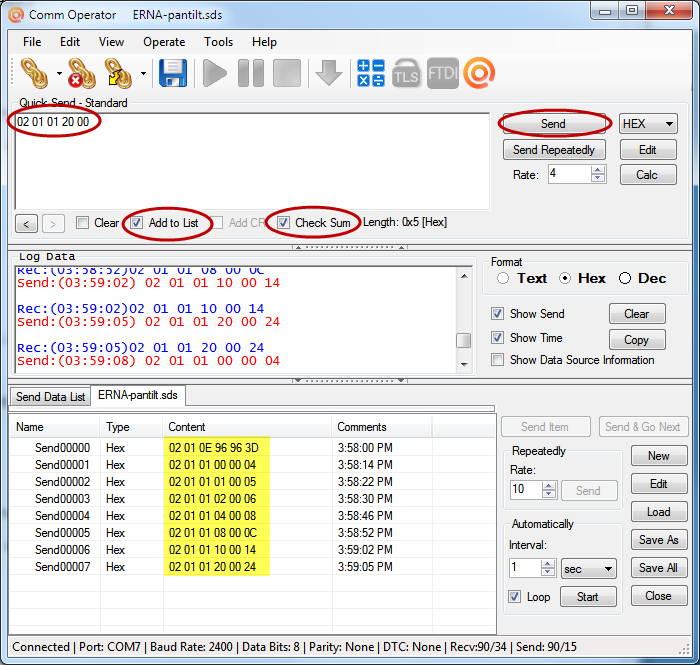Select the Hex format radio button
Image resolution: width=700 pixels, height=665 pixels.
[x=565, y=278]
